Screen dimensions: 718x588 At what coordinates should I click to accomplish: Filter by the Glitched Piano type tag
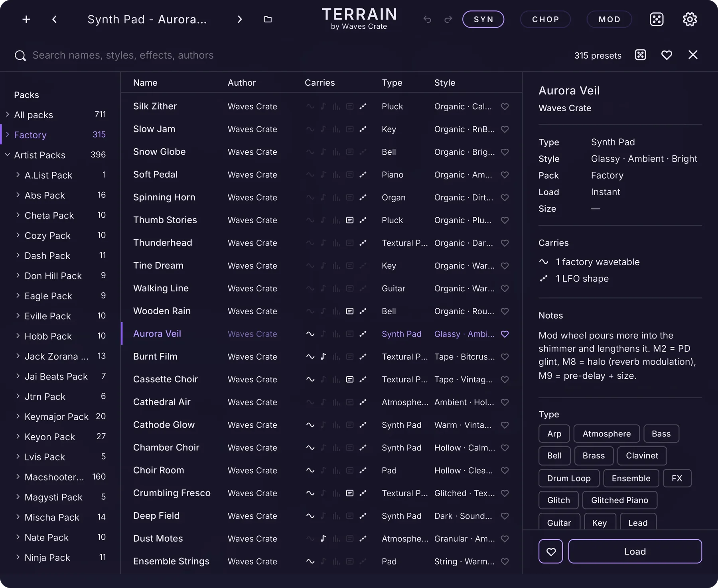coord(619,500)
